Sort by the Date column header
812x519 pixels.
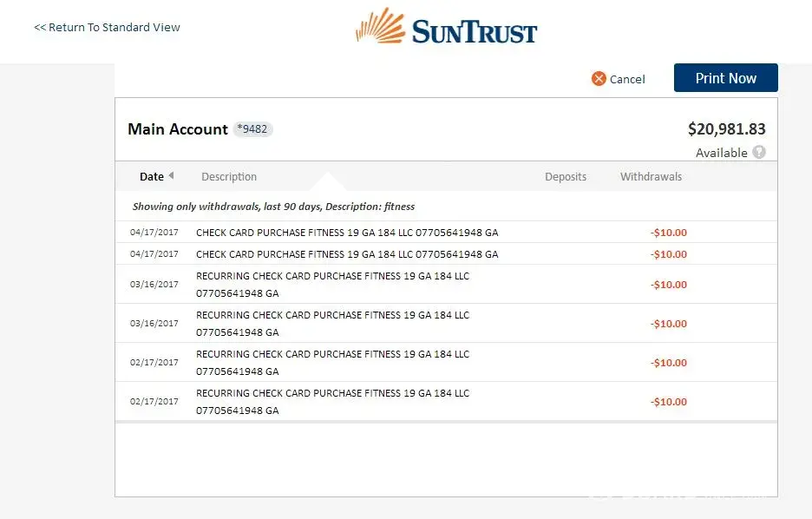click(x=151, y=176)
